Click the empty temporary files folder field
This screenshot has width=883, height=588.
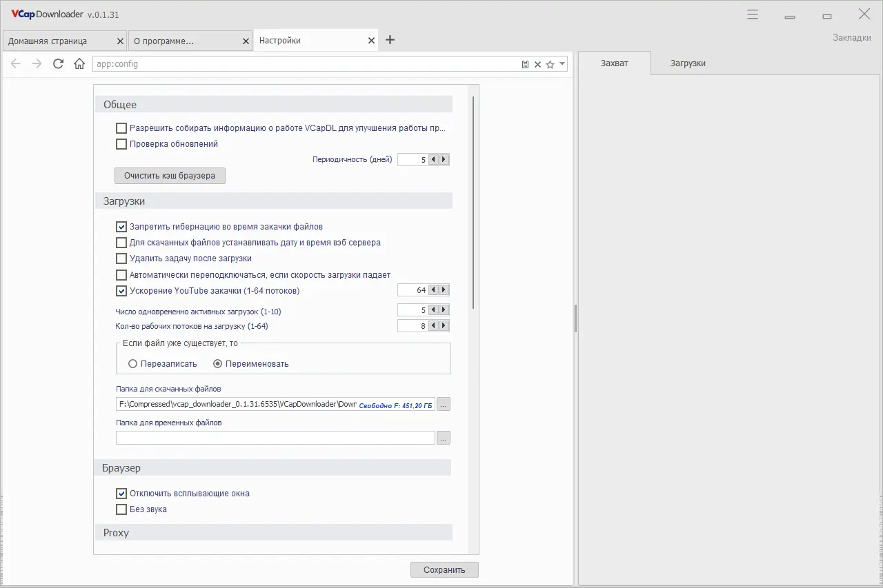(x=275, y=438)
